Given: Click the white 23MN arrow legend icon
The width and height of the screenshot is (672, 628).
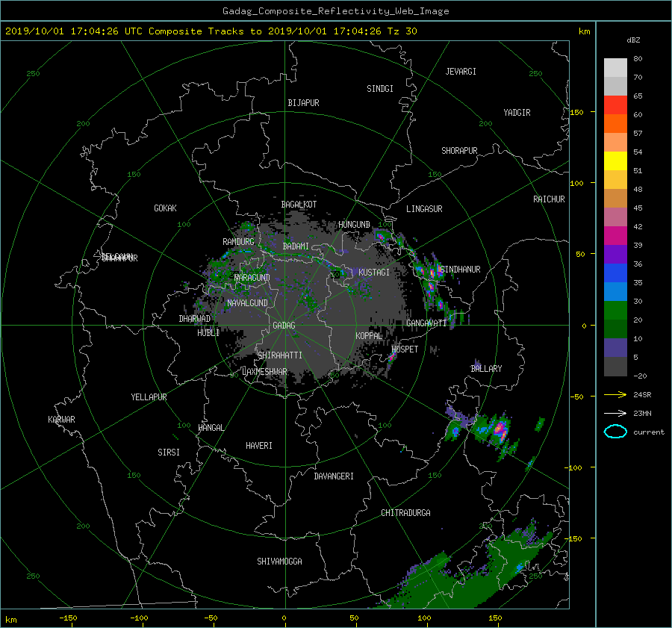Looking at the screenshot, I should click(615, 413).
